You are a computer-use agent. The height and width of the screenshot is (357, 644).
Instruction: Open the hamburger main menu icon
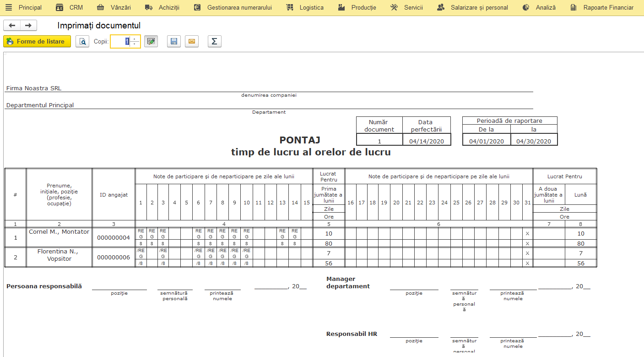coord(8,7)
